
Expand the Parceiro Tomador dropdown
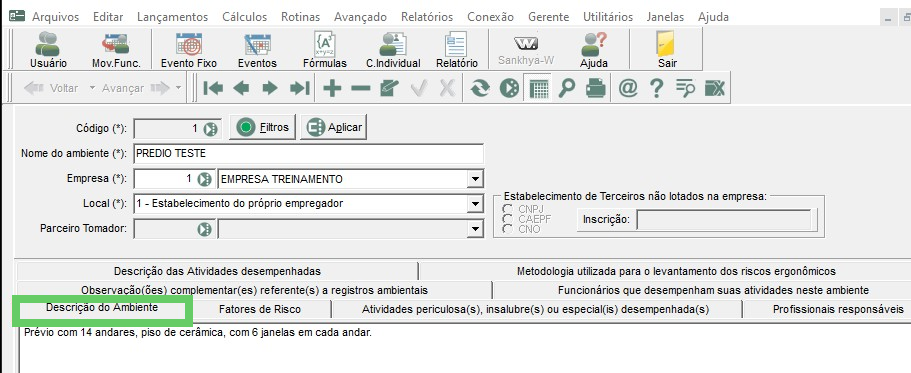(x=476, y=229)
